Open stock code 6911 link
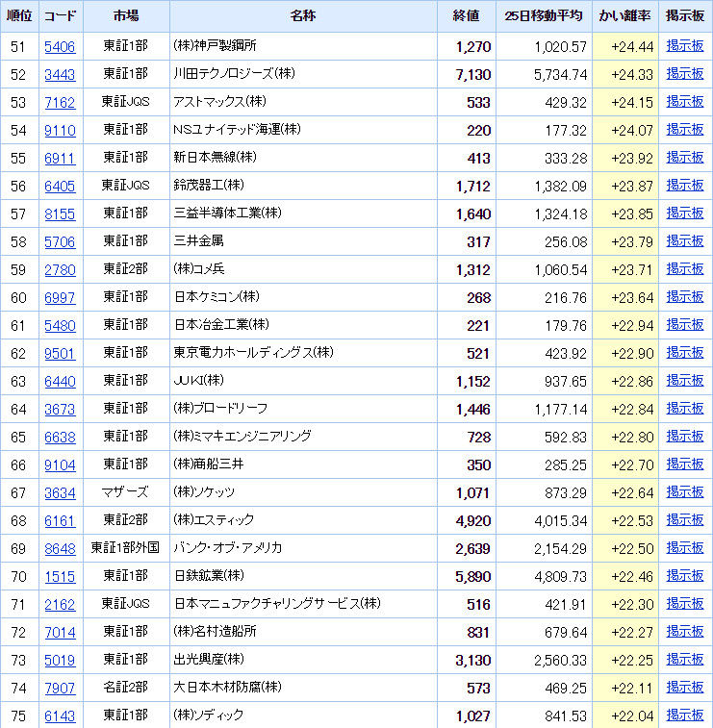The image size is (713, 728). coord(60,159)
